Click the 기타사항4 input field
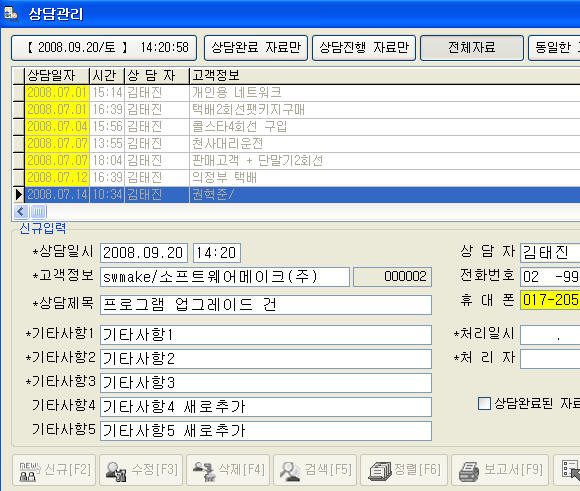 click(x=266, y=407)
